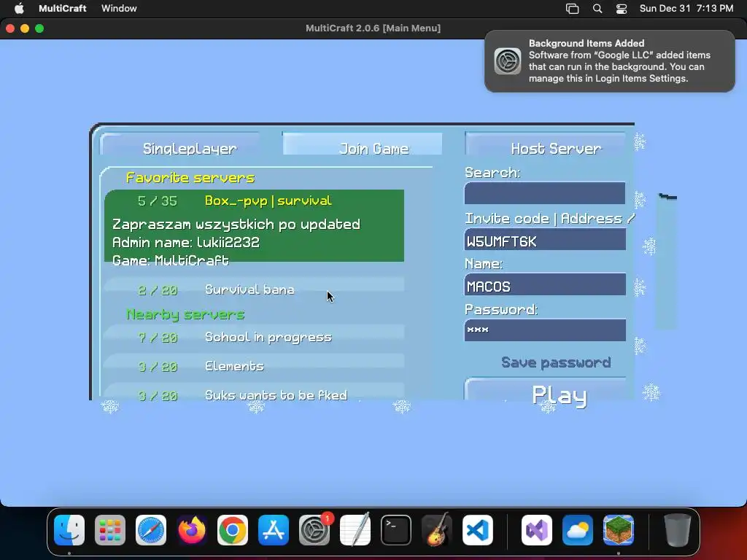Click the notification's System Settings icon
Image resolution: width=747 pixels, height=560 pixels.
508,61
